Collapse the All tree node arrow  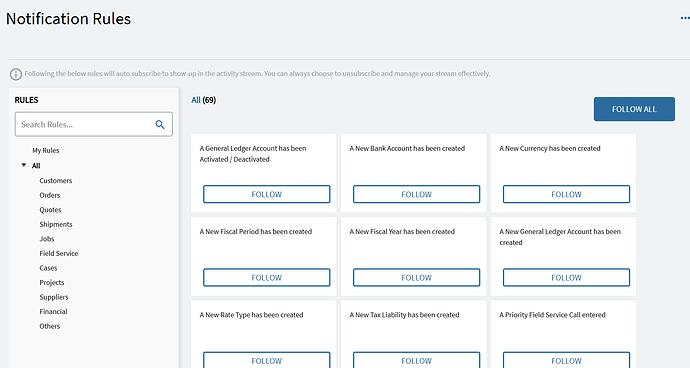tap(24, 165)
